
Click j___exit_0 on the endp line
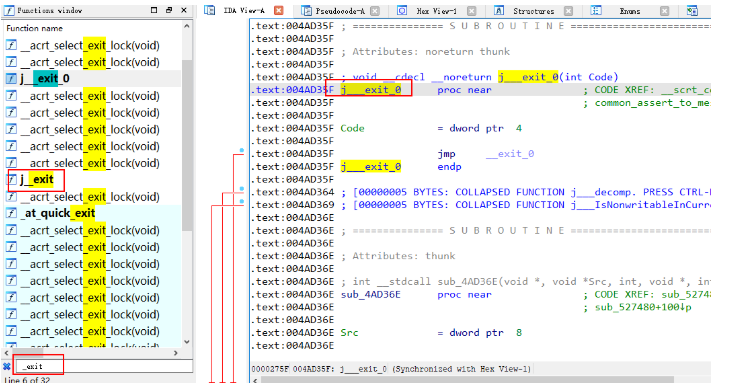(x=371, y=166)
